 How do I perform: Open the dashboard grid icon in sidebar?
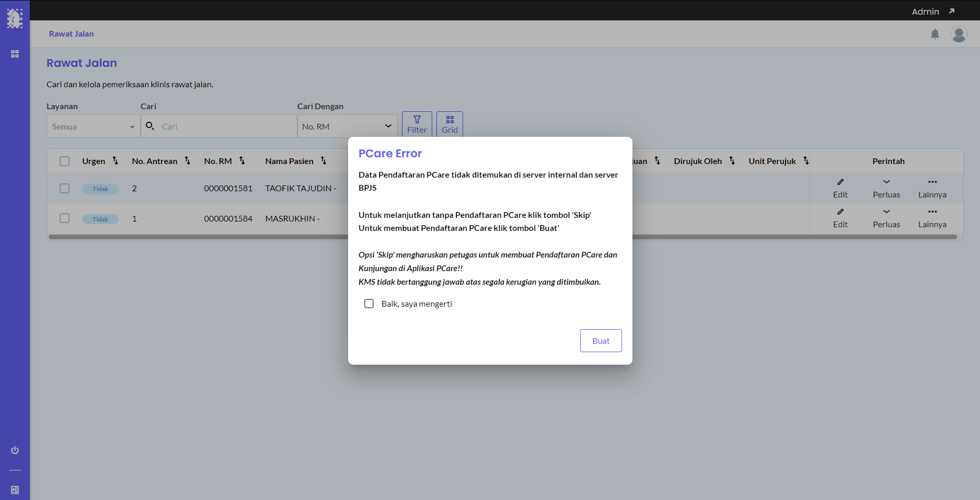click(15, 54)
